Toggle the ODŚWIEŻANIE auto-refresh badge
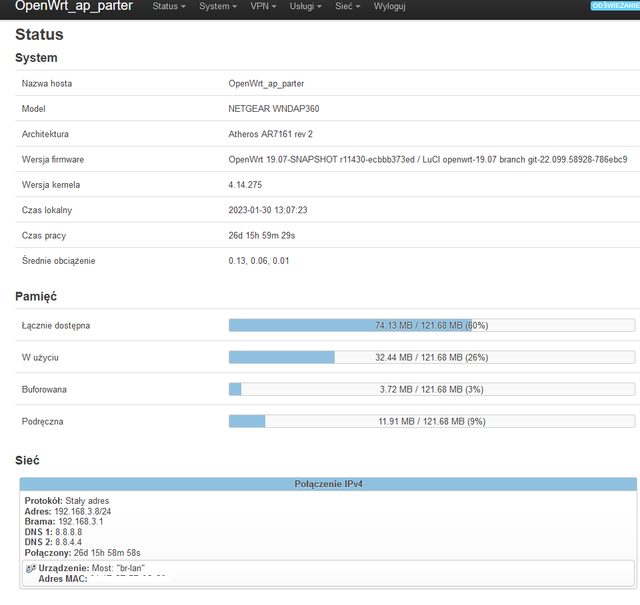 click(615, 6)
